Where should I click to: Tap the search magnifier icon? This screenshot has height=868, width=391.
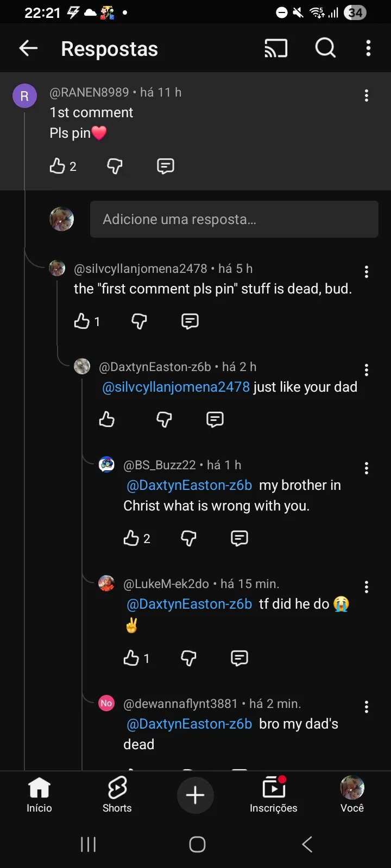[325, 48]
